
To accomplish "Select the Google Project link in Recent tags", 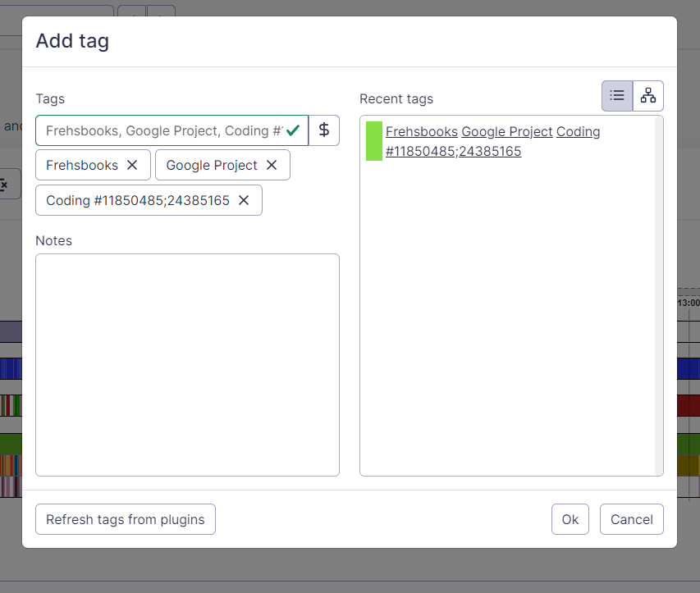I will (x=507, y=132).
